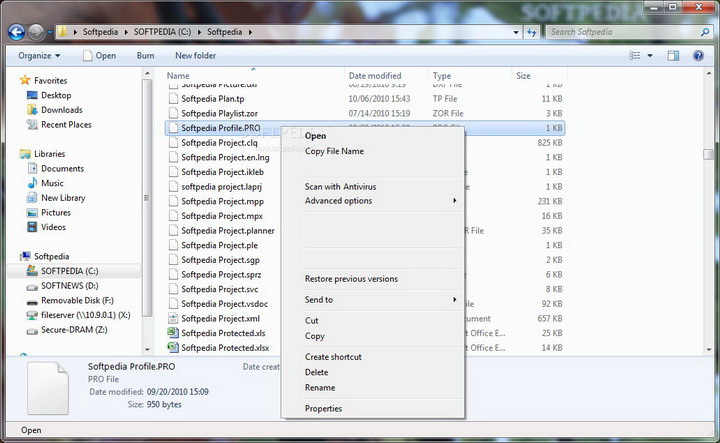
Task: Click the Back navigation arrow
Action: coord(17,32)
